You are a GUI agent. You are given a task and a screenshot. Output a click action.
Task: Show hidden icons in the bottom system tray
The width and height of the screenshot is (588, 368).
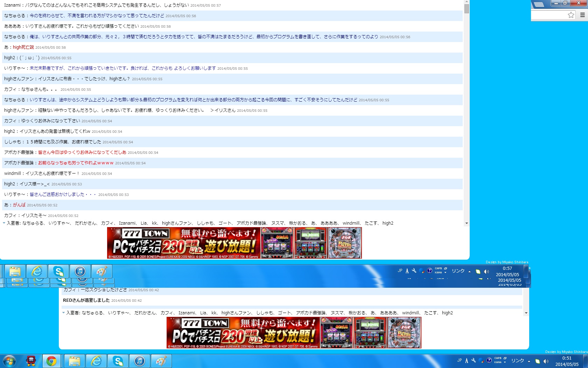(529, 361)
